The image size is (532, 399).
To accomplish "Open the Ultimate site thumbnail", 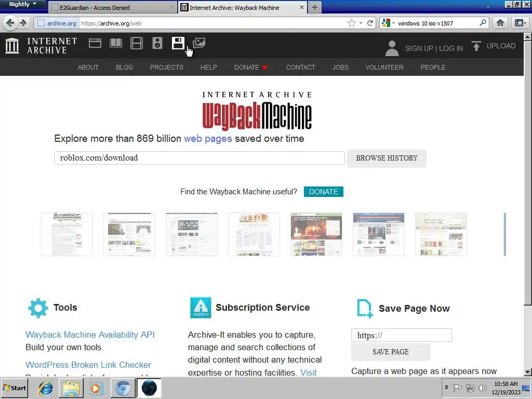I will tap(67, 234).
